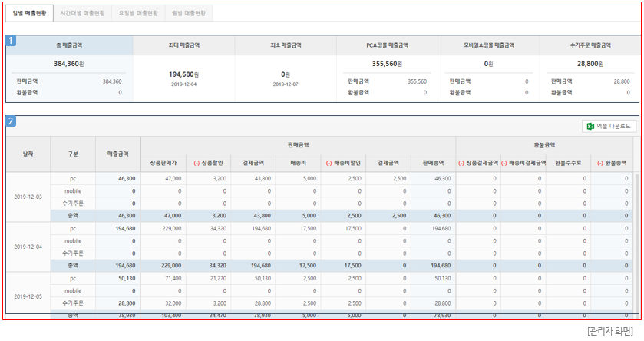644x341 pixels.
Task: Click the 2019-12-07 date under 최소 매출금액
Action: (x=286, y=84)
